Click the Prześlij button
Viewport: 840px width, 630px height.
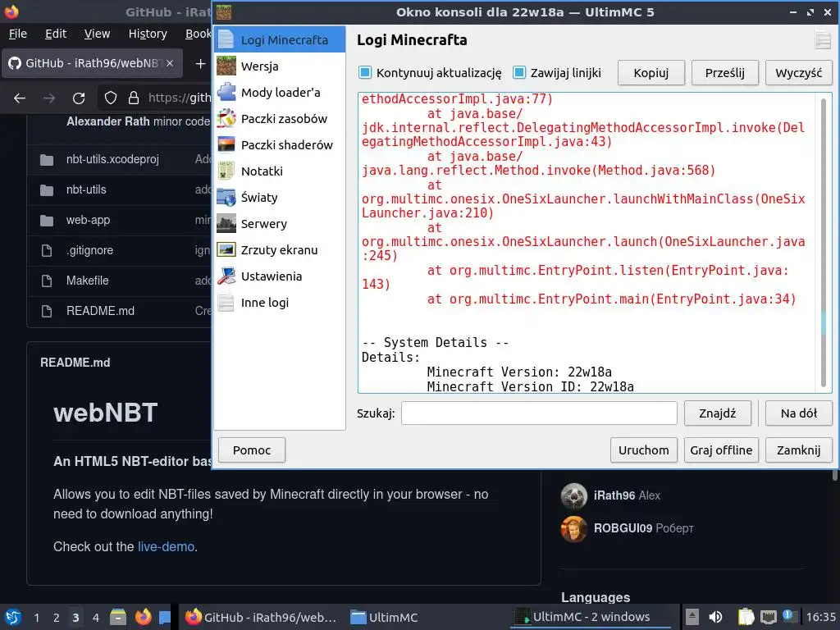(725, 73)
